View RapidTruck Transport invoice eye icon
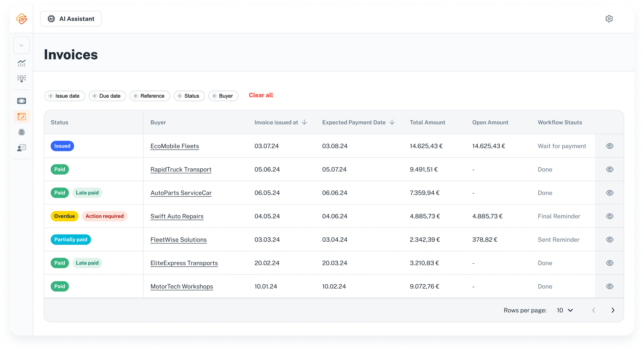Image resolution: width=644 pixels, height=350 pixels. pyautogui.click(x=610, y=169)
